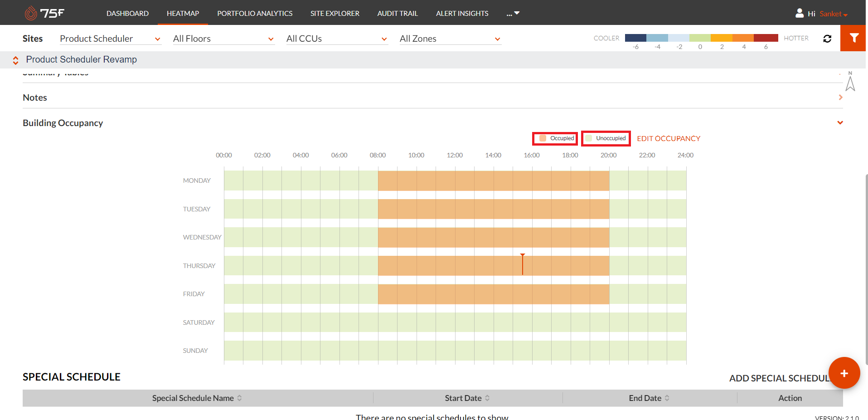Click the Wednesday occupied schedule bar
868x420 pixels.
click(x=494, y=237)
